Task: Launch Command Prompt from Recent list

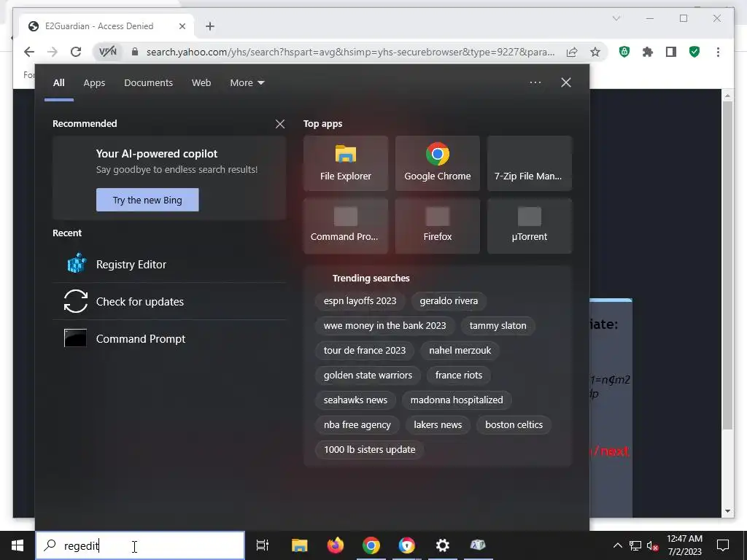Action: (169, 338)
